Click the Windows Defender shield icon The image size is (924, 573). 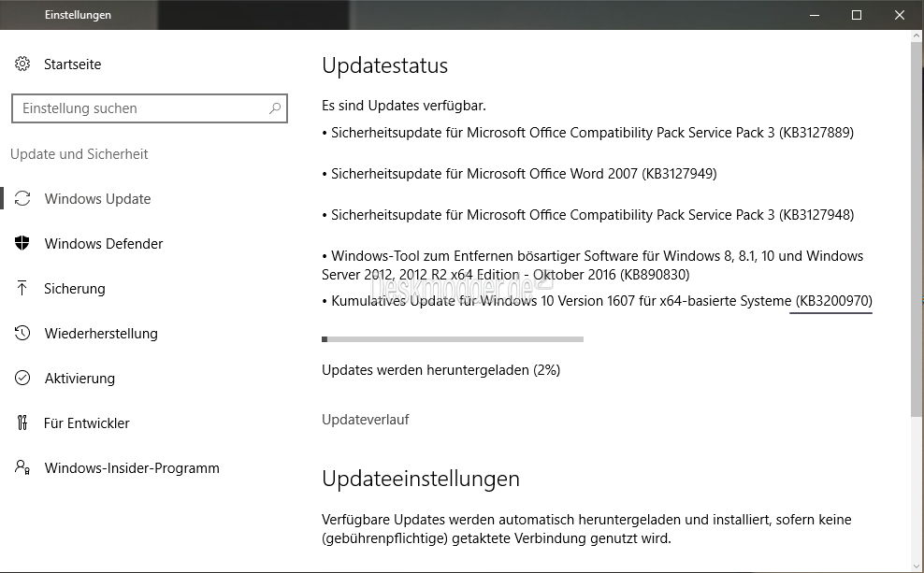click(x=22, y=243)
